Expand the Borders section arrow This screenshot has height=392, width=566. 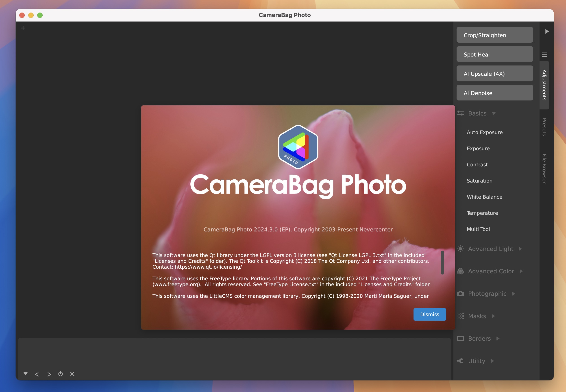pos(498,338)
